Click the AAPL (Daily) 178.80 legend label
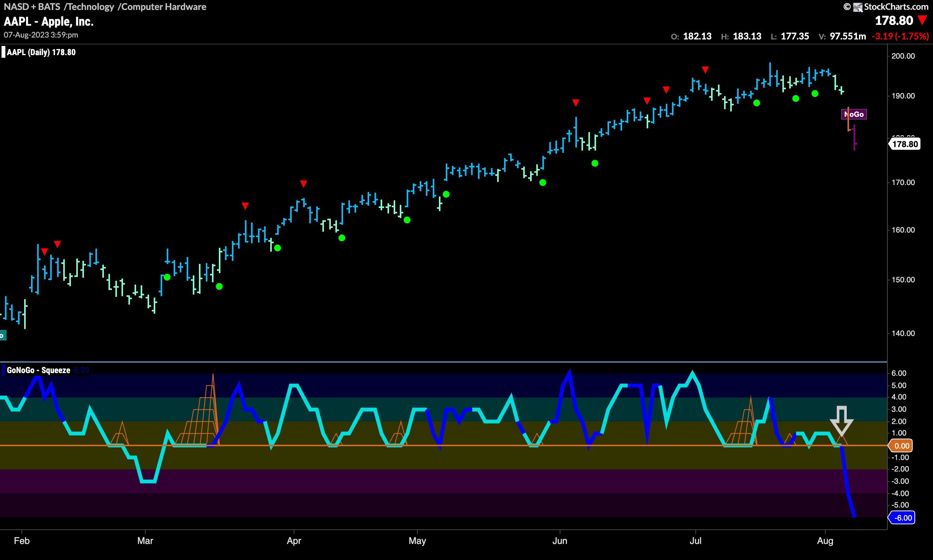 [41, 52]
